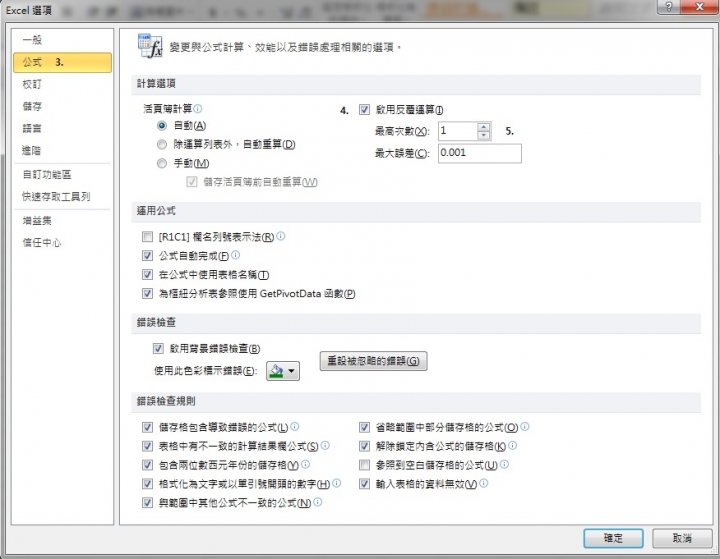Click the formula fx header icon
The image size is (720, 559).
[150, 46]
